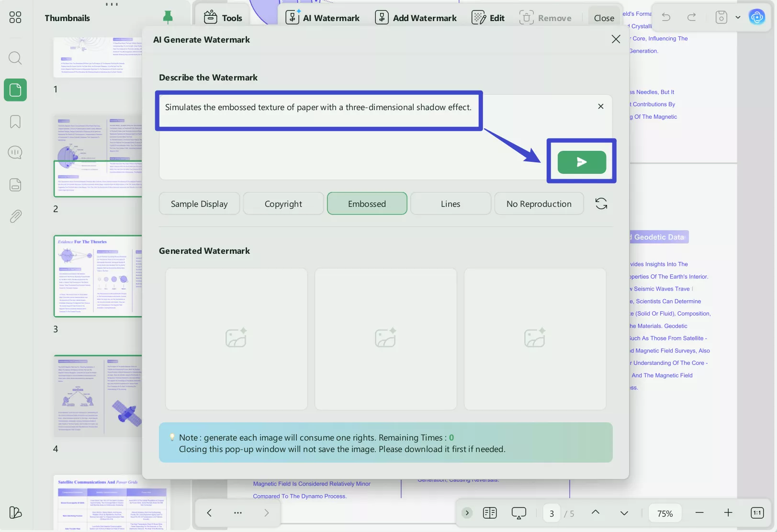Undo the last action
This screenshot has height=532, width=777.
(x=666, y=17)
